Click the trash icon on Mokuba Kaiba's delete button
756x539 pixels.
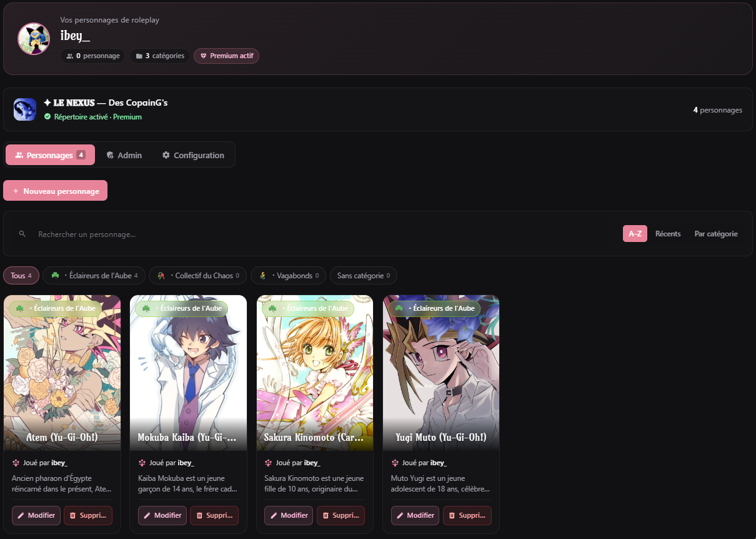(199, 516)
